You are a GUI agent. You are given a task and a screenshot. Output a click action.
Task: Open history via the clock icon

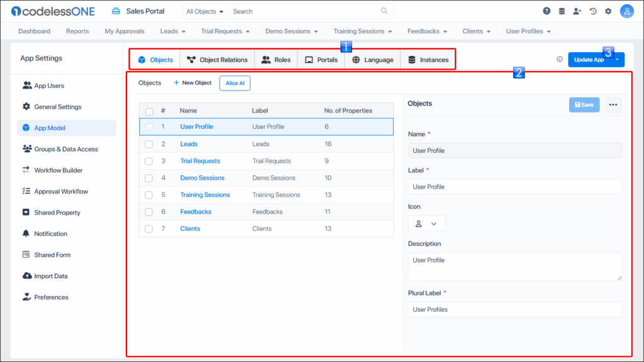(x=591, y=11)
